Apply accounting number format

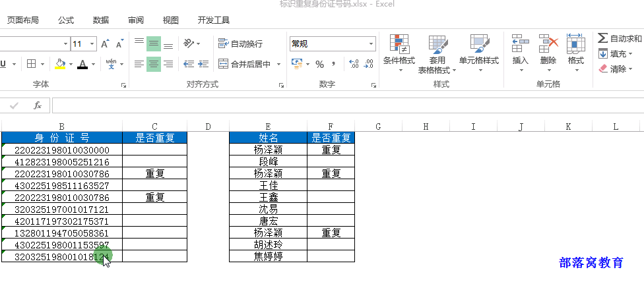tap(296, 64)
